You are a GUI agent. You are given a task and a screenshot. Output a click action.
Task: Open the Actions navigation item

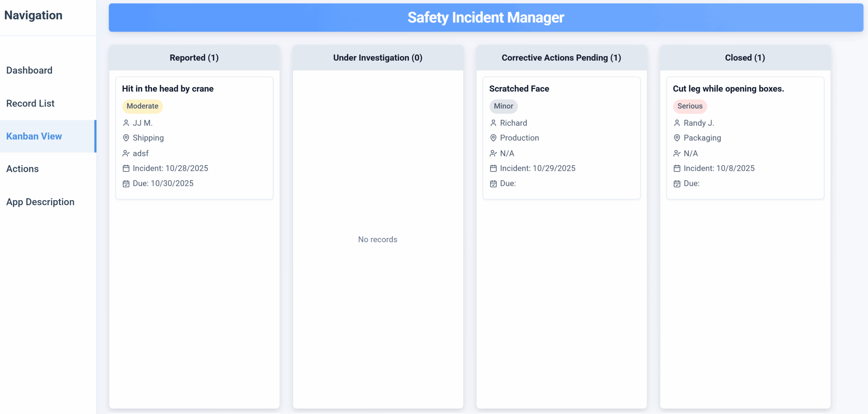(48, 169)
